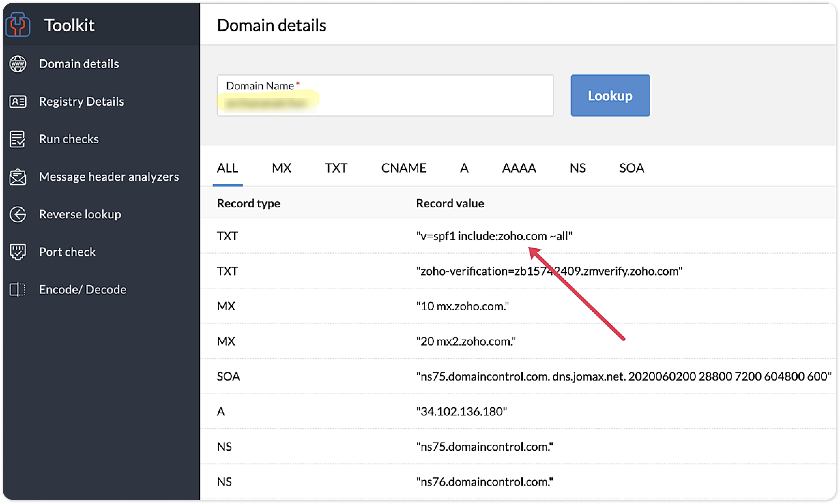This screenshot has height=504, width=840.
Task: Click the Domain details globe icon
Action: coord(18,64)
